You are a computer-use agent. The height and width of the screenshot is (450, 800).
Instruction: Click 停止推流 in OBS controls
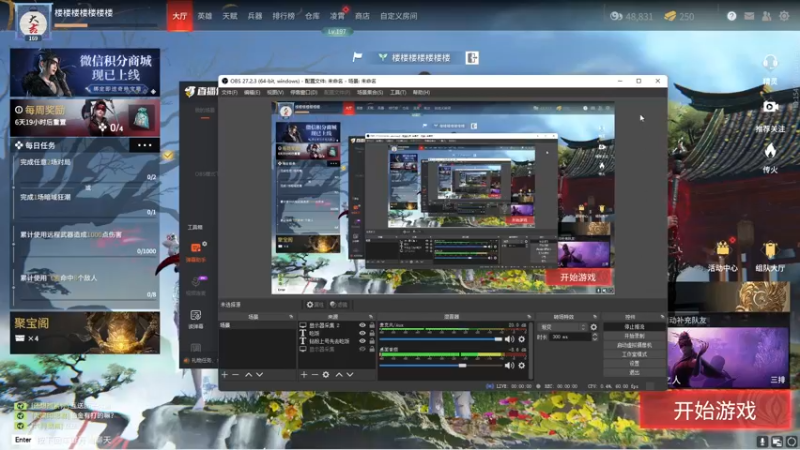pyautogui.click(x=634, y=327)
